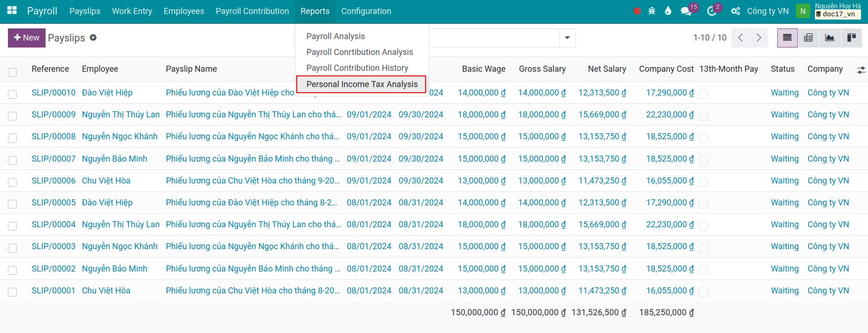Open the green N user avatar
Viewport: 868px width, 333px height.
click(x=803, y=11)
